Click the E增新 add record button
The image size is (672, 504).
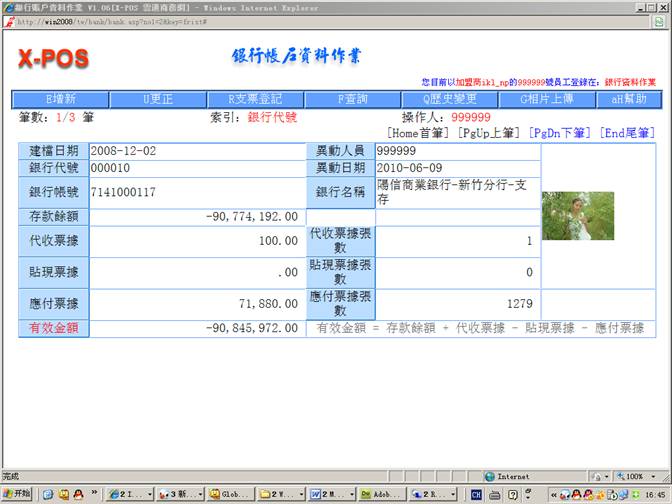pos(60,99)
